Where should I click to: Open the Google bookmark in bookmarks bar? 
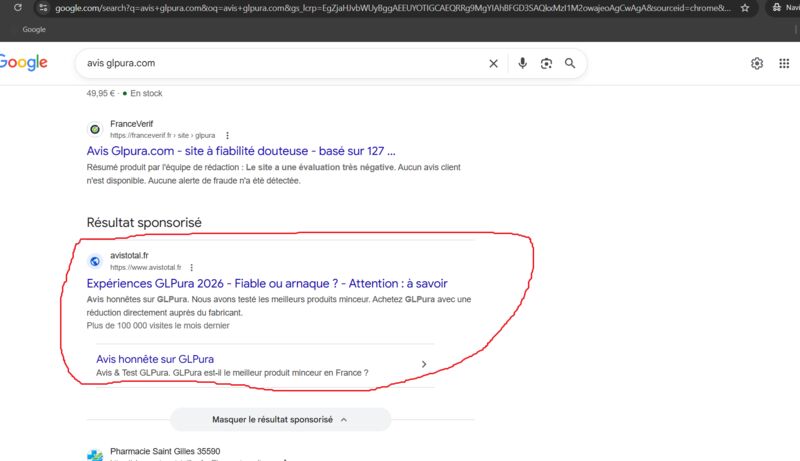34,30
